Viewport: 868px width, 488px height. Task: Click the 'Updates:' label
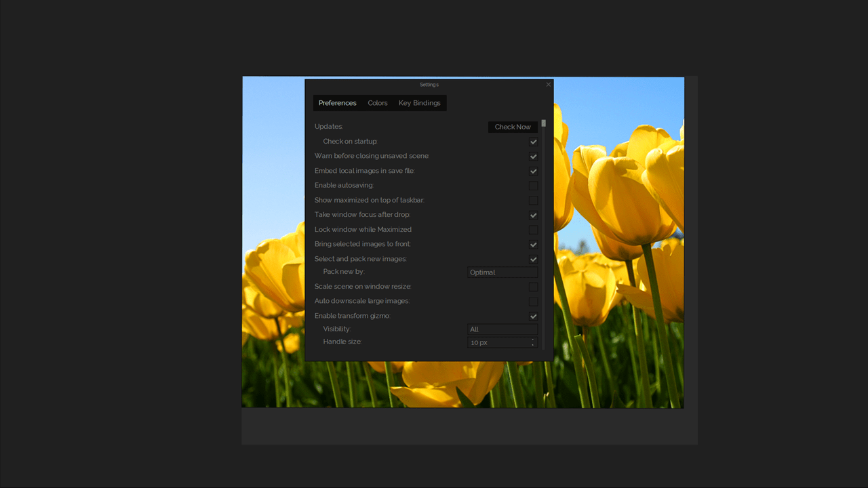click(329, 127)
